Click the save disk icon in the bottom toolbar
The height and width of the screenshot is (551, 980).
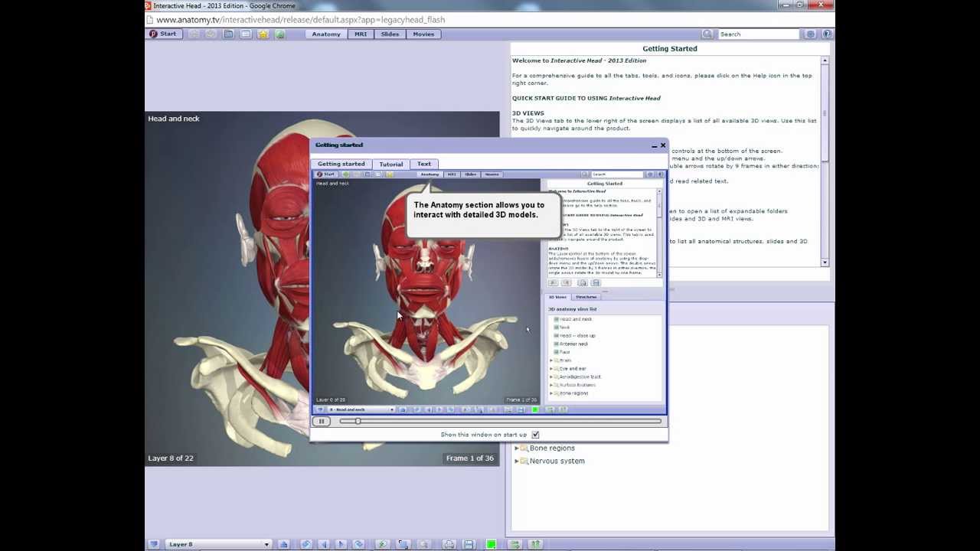click(469, 544)
